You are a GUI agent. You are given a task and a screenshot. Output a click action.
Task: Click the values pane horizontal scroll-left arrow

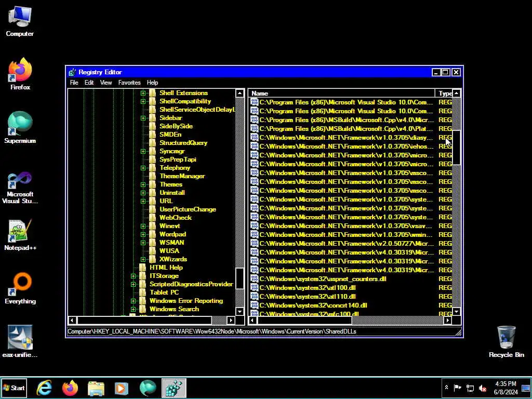click(252, 320)
